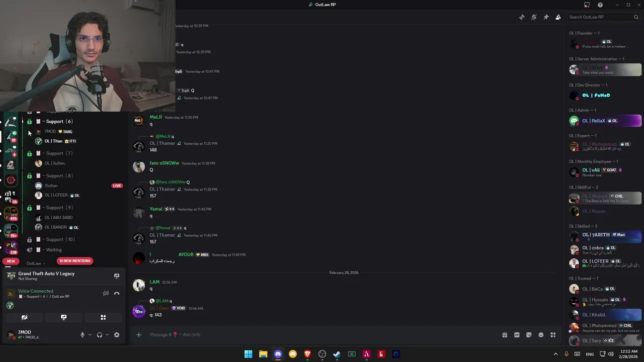Image resolution: width=644 pixels, height=362 pixels.
Task: Open member OL | cobra in member list
Action: (604, 249)
